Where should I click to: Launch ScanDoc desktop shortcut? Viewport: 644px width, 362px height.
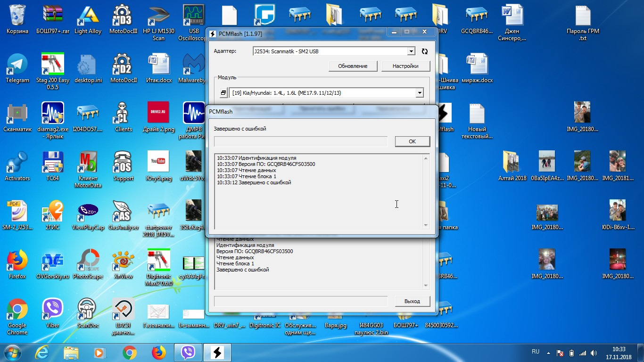[88, 314]
